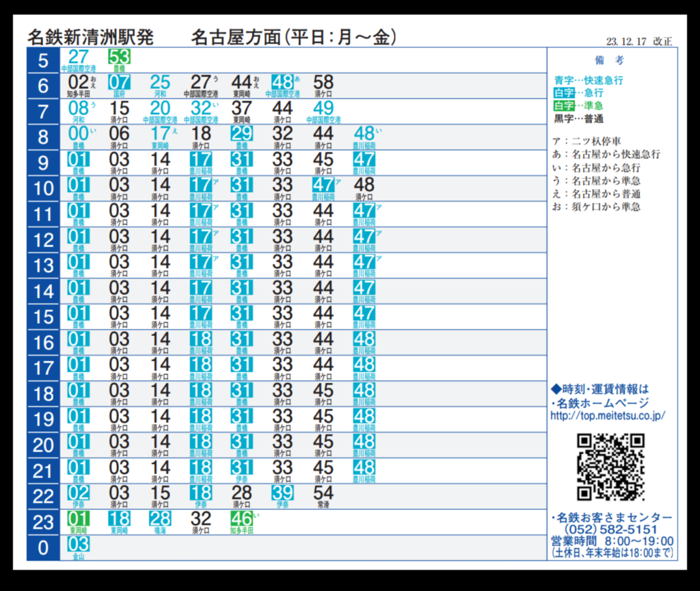Select the 営業時間 8:00〜19:00 line

point(612,542)
